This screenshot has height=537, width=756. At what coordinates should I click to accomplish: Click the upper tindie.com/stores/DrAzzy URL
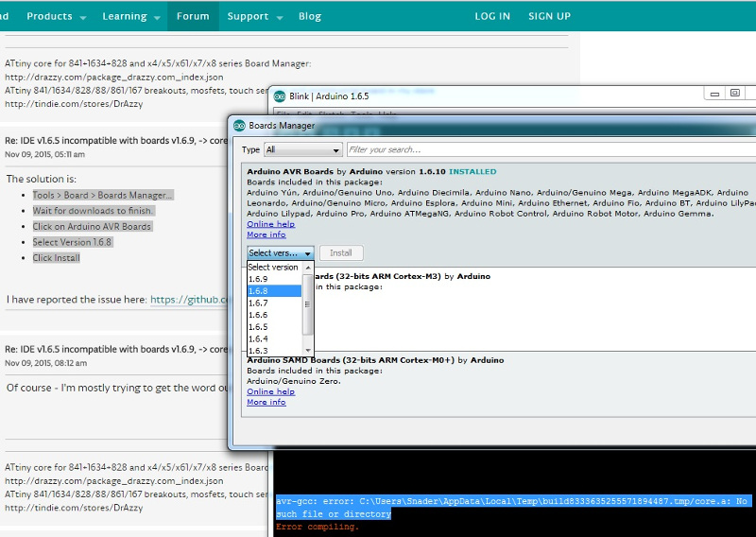pyautogui.click(x=74, y=104)
